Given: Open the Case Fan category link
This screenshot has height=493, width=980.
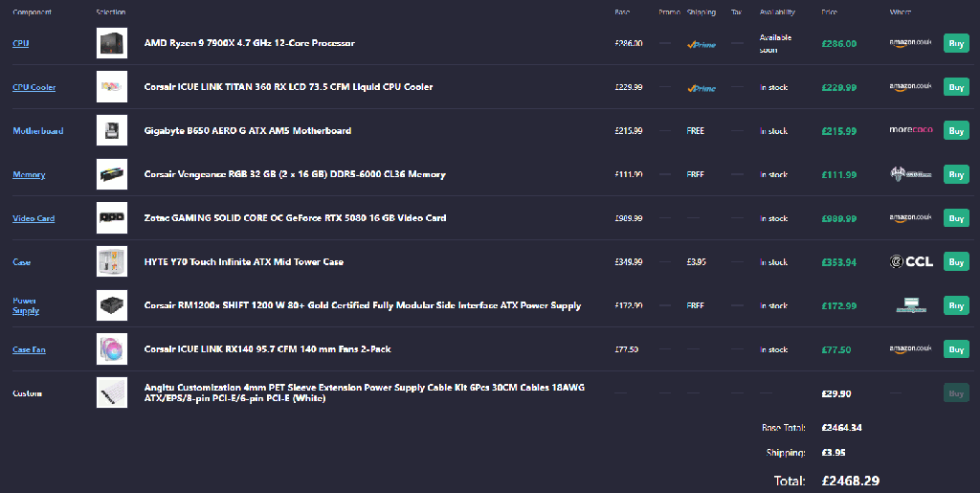Looking at the screenshot, I should 29,349.
